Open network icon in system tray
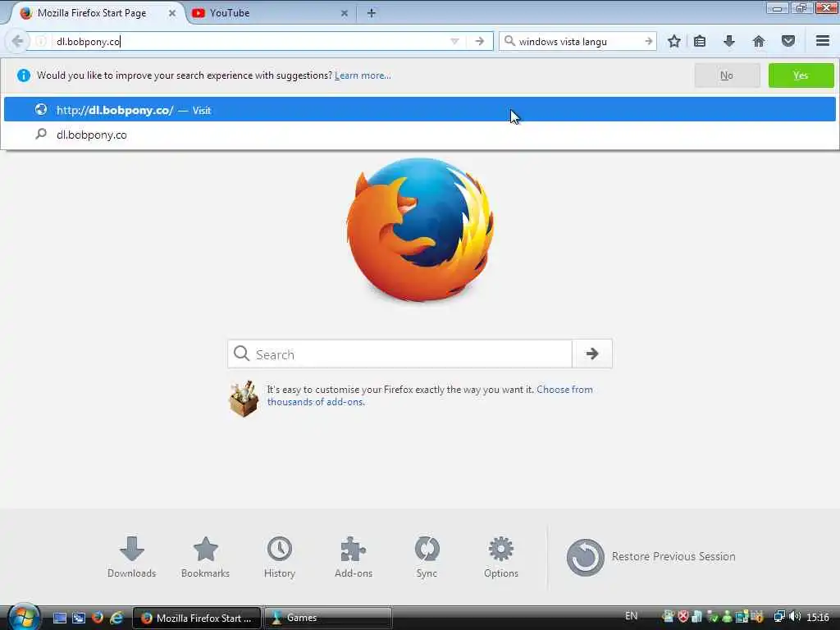This screenshot has width=840, height=630. point(779,617)
